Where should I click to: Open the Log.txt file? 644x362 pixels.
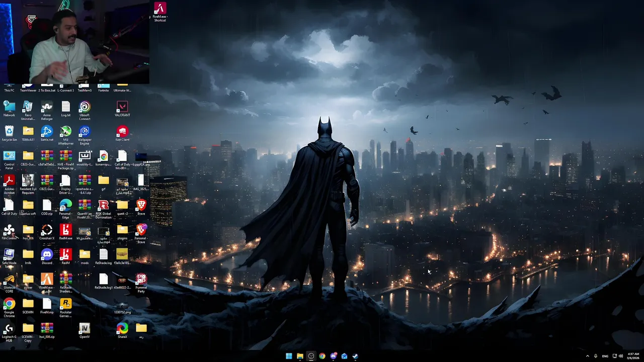click(x=66, y=109)
